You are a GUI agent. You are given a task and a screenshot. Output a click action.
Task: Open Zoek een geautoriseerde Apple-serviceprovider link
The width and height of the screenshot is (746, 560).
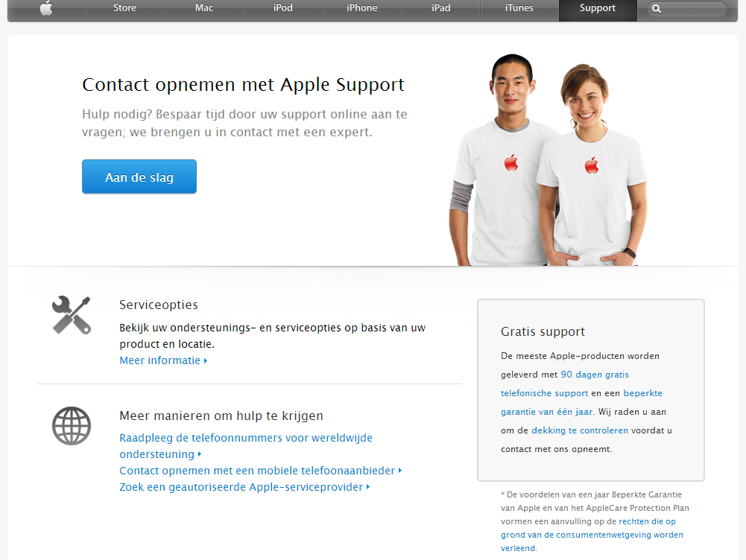click(x=244, y=487)
